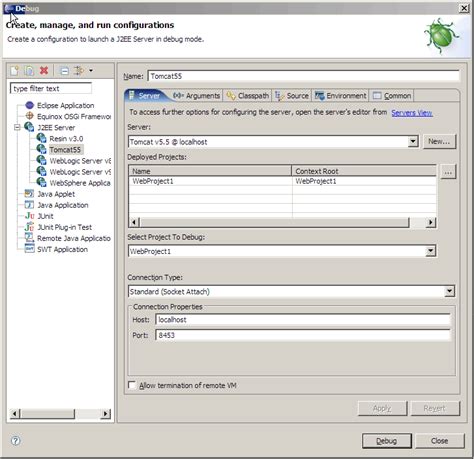The width and height of the screenshot is (474, 459).
Task: Click the Apply button
Action: click(382, 408)
